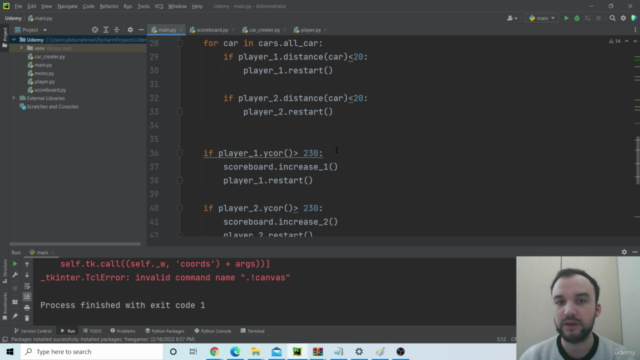Open Google Chrome from taskbar
The width and height of the screenshot is (640, 360).
[x=214, y=351]
